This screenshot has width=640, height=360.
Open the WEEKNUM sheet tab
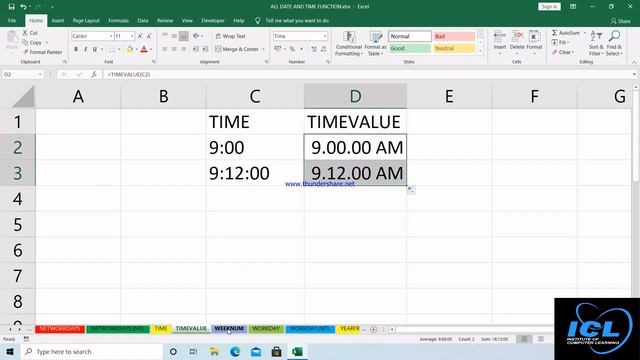tap(229, 329)
